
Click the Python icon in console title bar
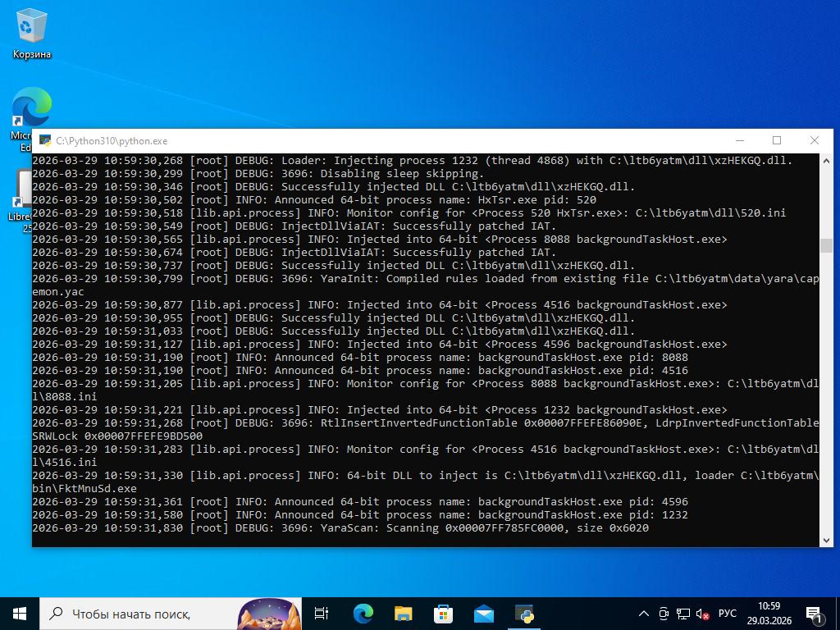click(x=46, y=141)
